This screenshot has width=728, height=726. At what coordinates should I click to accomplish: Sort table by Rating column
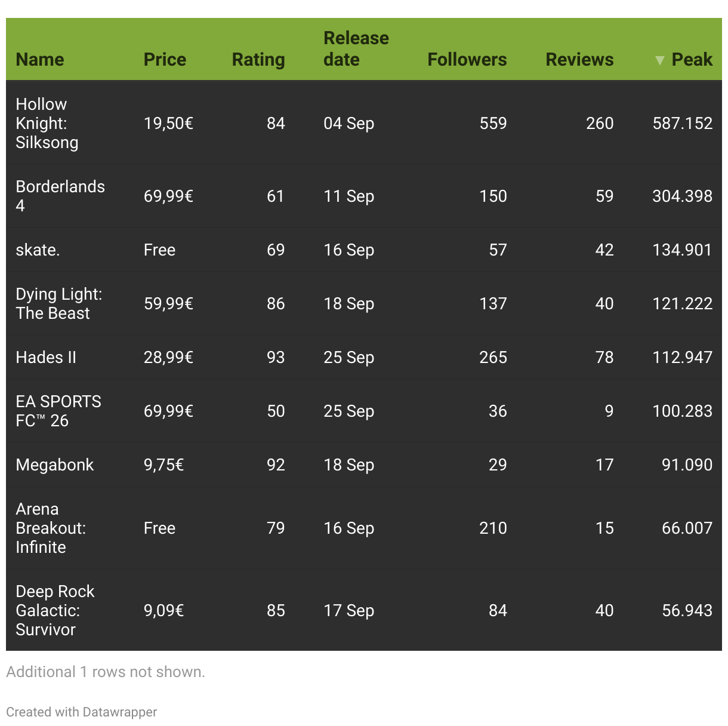pos(258,60)
